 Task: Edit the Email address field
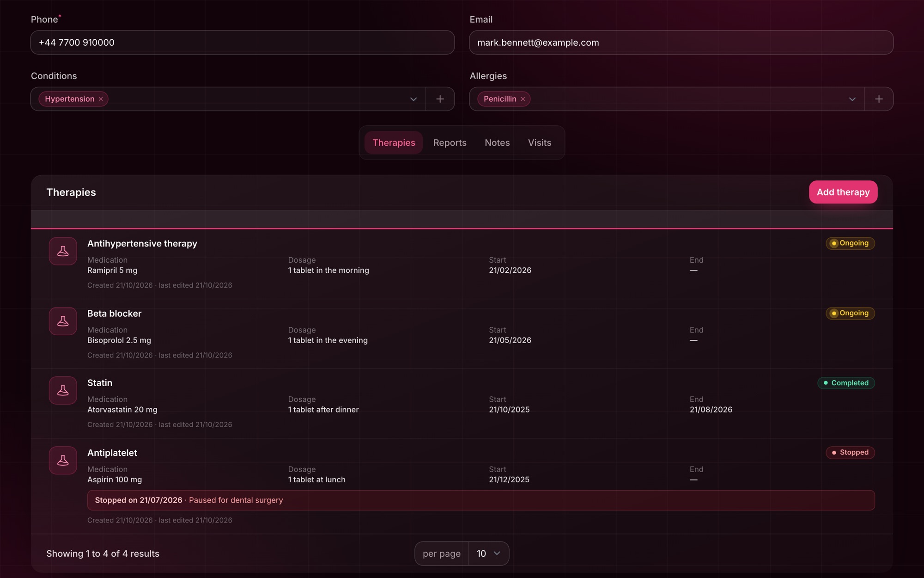click(x=681, y=43)
